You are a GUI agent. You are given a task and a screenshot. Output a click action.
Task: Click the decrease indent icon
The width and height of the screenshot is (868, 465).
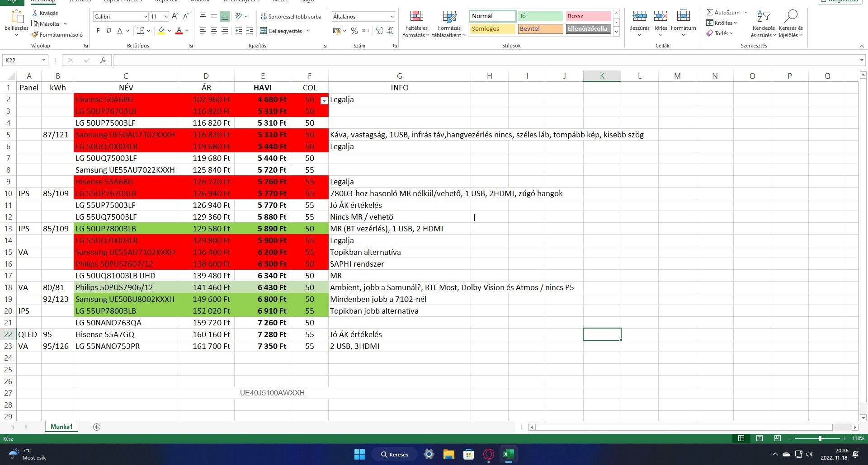(x=239, y=31)
